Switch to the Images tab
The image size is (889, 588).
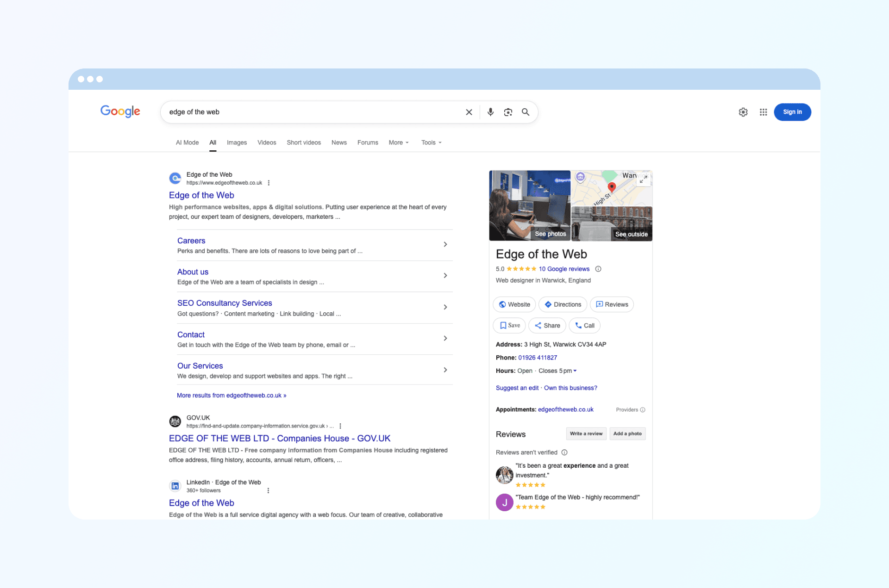pyautogui.click(x=237, y=142)
